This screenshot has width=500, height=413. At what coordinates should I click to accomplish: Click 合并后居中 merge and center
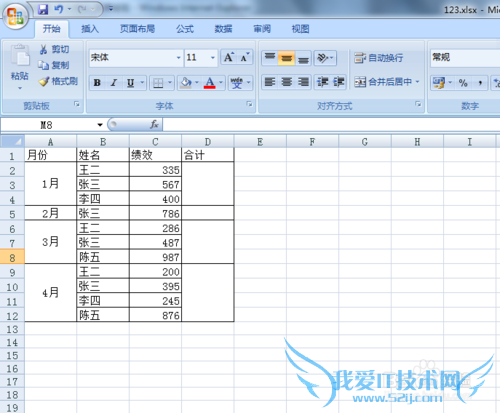coord(383,82)
